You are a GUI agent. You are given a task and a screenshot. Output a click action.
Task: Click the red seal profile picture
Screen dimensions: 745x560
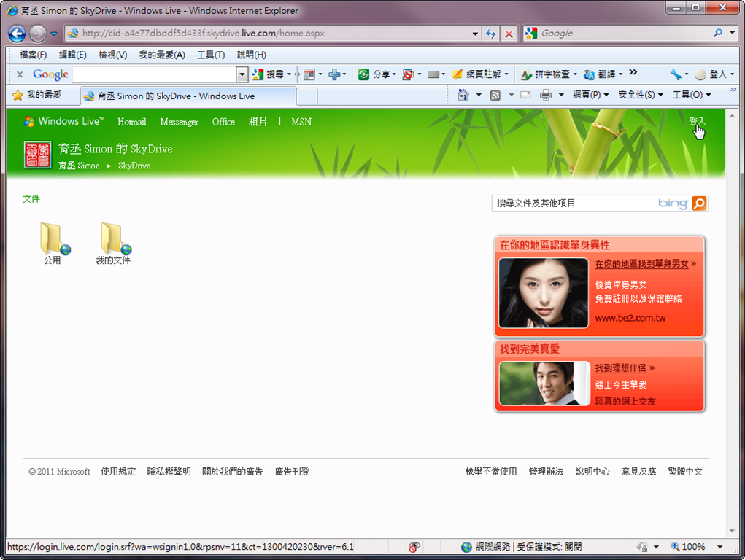point(37,155)
